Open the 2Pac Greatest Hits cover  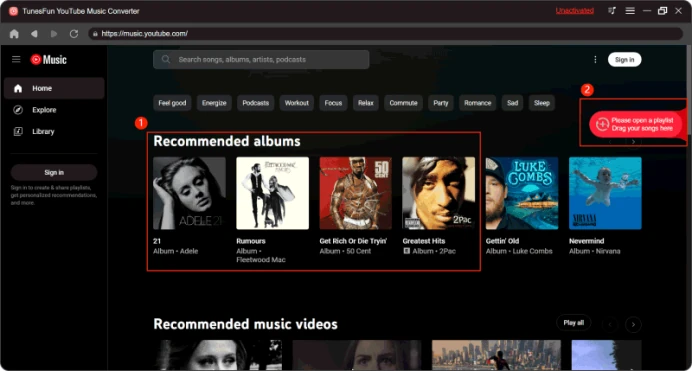(x=439, y=193)
